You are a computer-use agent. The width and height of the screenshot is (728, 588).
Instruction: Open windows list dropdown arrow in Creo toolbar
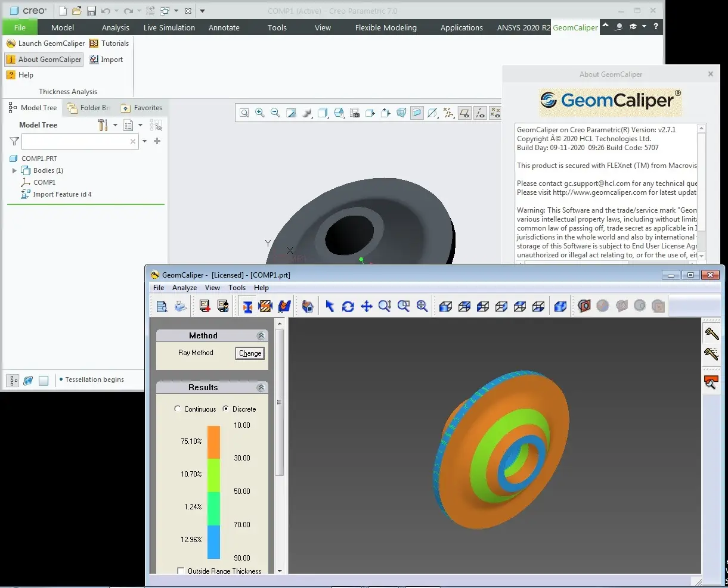coord(175,11)
